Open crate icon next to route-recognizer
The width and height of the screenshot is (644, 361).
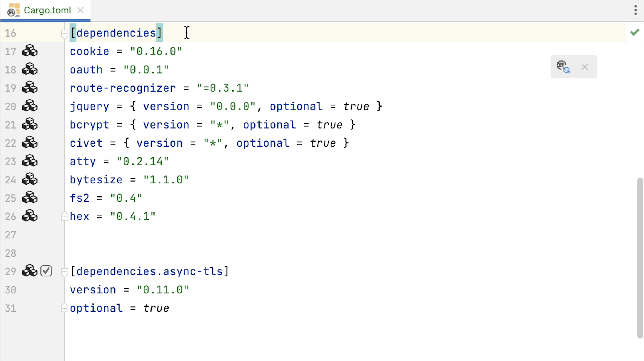click(x=30, y=88)
